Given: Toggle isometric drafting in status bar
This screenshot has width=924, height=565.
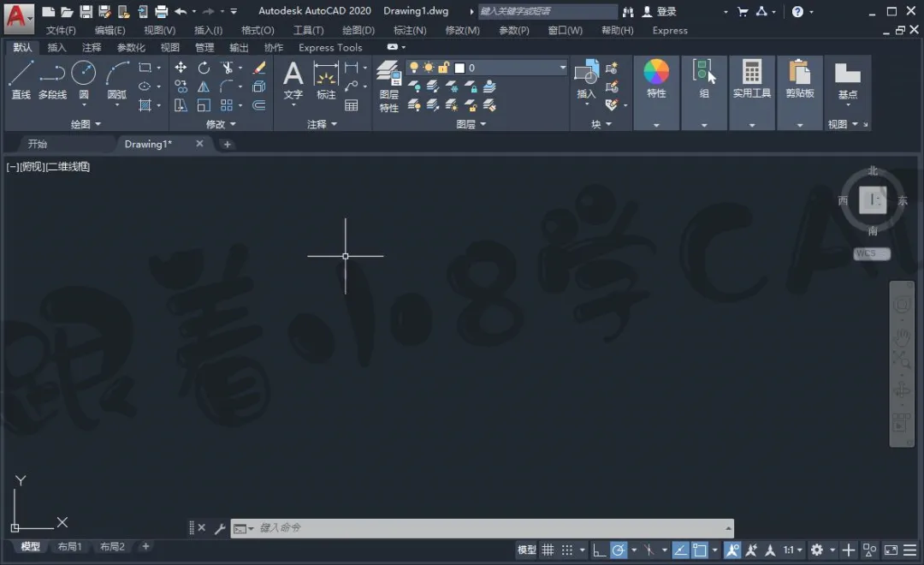Looking at the screenshot, I should tap(649, 550).
